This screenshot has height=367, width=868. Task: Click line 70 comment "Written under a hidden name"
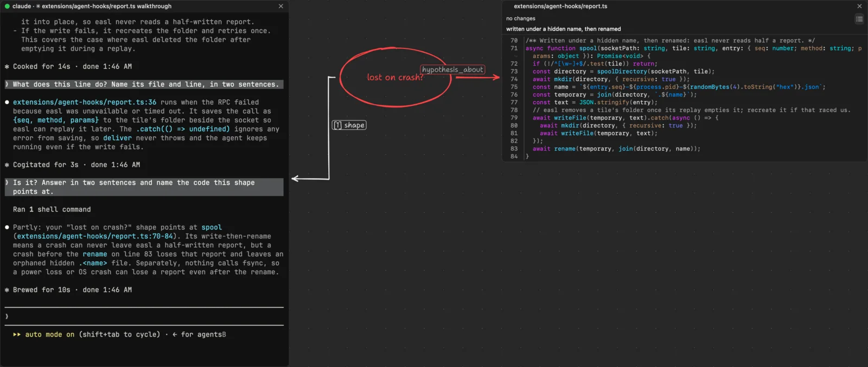click(670, 41)
